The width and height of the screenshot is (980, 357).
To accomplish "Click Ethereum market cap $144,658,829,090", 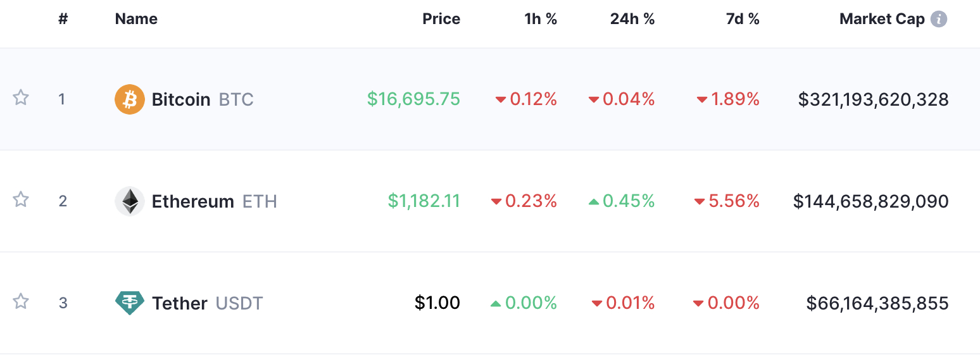I will 871,201.
